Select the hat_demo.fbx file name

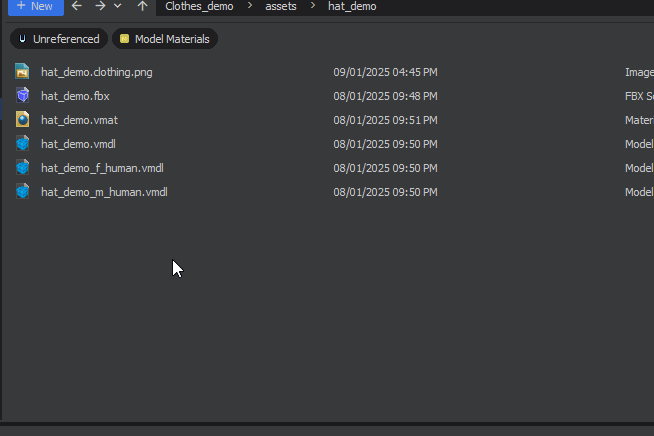tap(75, 96)
